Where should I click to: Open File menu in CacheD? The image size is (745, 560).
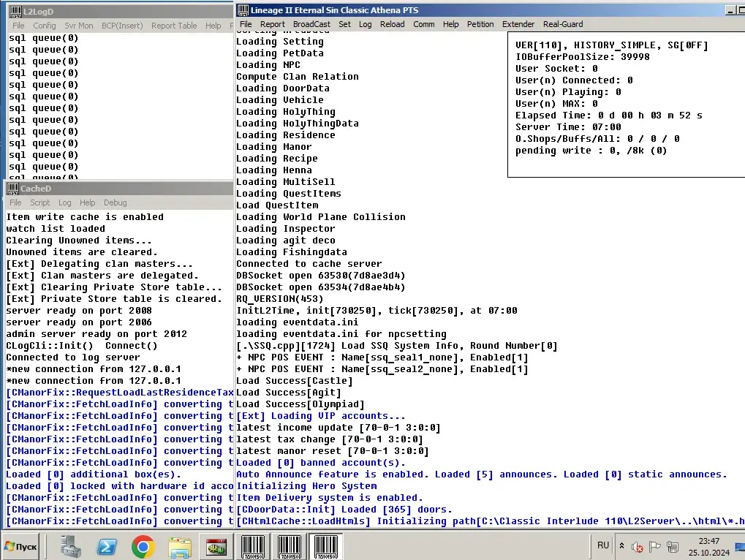click(15, 203)
